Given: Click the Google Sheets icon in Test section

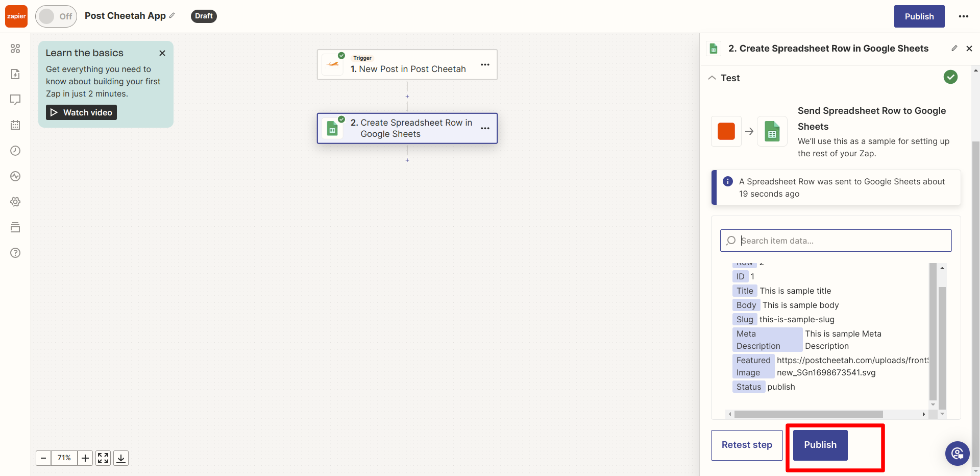Looking at the screenshot, I should tap(772, 131).
